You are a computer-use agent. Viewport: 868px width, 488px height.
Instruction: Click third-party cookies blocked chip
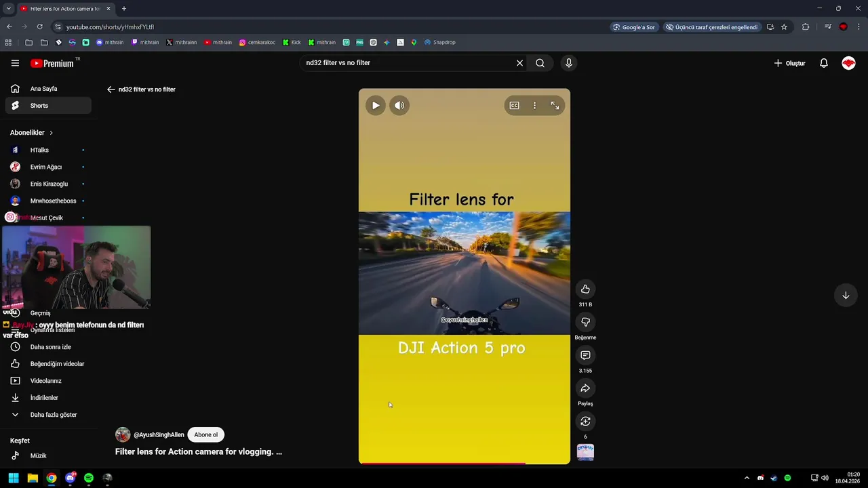click(711, 27)
